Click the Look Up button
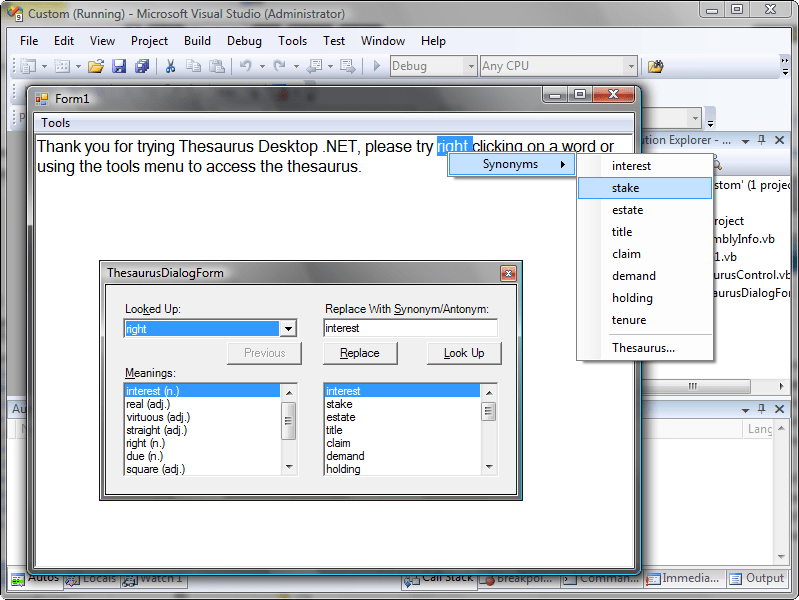This screenshot has width=799, height=600. tap(464, 353)
